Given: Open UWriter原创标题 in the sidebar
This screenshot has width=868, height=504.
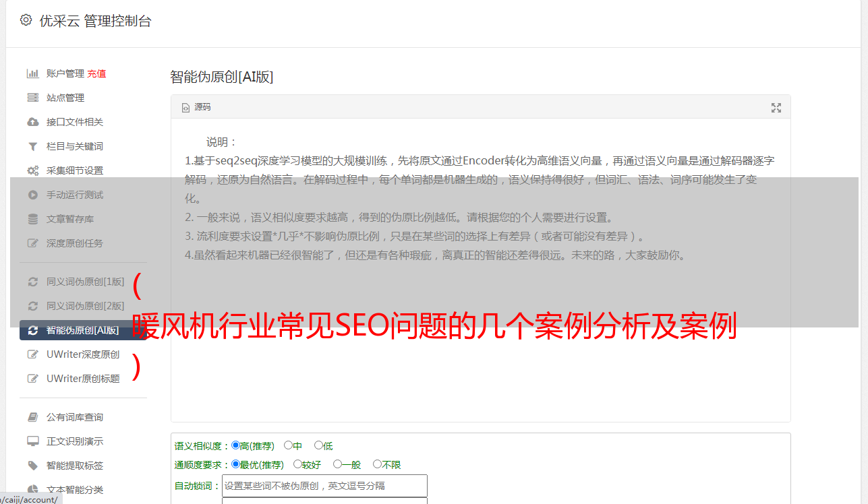Looking at the screenshot, I should (83, 379).
